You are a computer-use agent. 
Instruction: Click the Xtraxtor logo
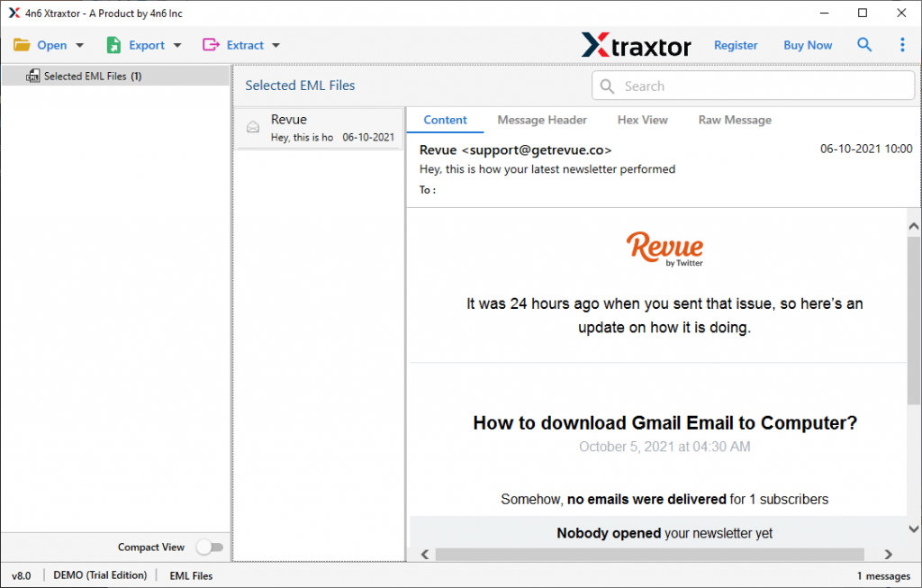637,44
